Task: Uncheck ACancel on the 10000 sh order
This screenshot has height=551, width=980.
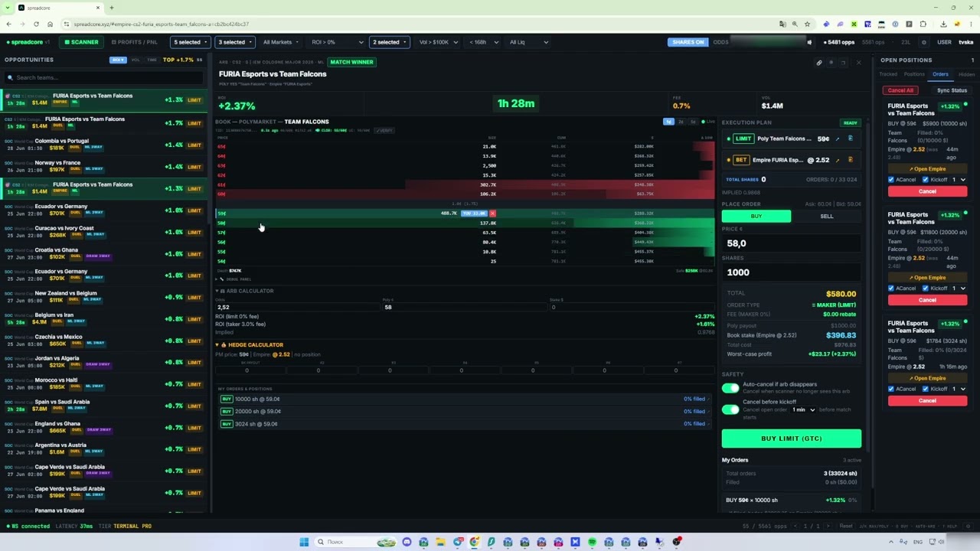Action: pyautogui.click(x=891, y=180)
